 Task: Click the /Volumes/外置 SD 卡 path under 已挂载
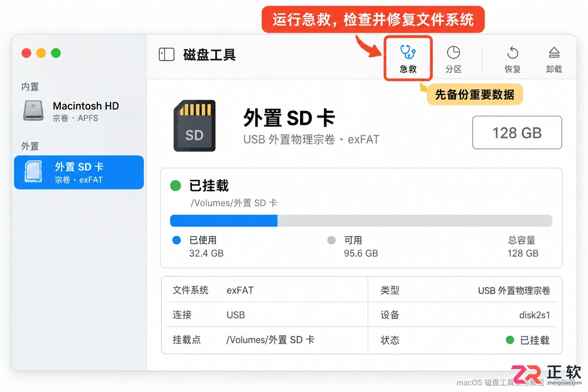[234, 203]
